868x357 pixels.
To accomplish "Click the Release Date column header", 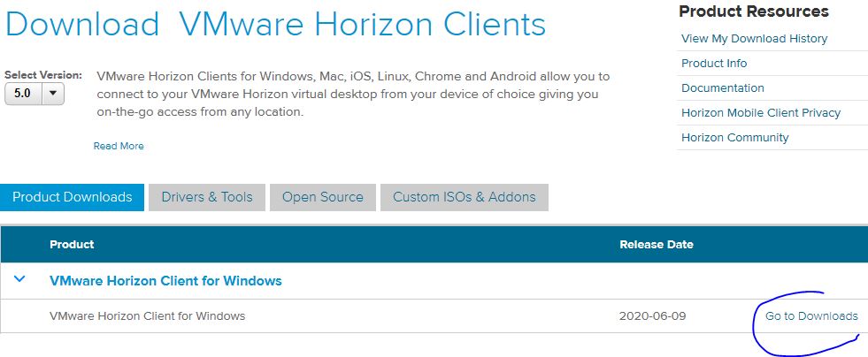I will pos(656,244).
